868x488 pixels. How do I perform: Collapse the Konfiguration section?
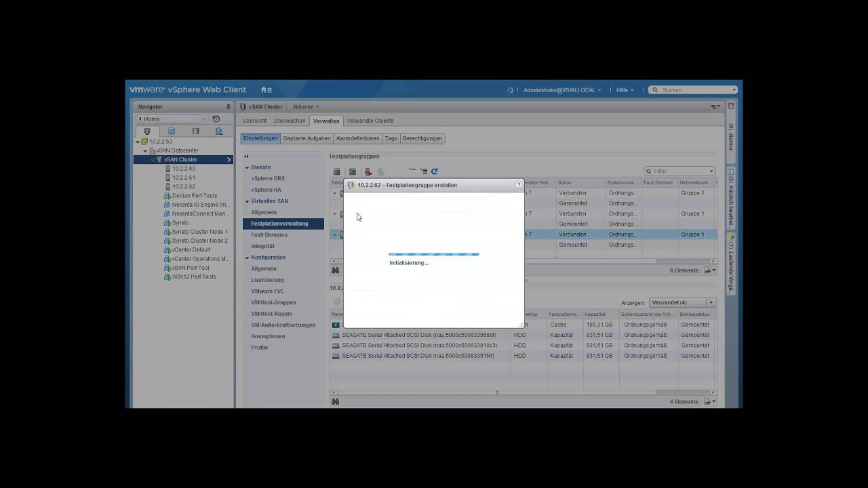247,258
